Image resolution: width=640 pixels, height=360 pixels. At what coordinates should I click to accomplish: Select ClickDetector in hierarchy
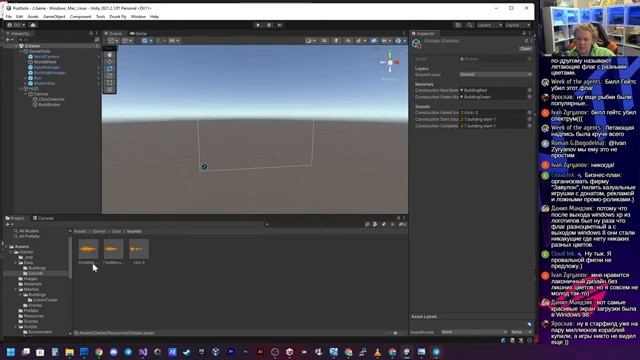(49, 99)
